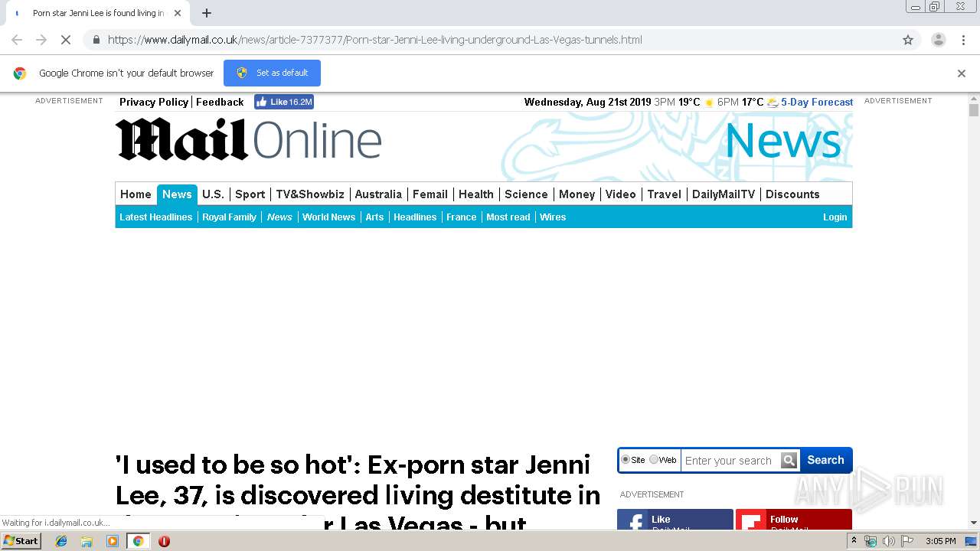This screenshot has height=551, width=980.
Task: Open World News sub-section
Action: tap(328, 217)
